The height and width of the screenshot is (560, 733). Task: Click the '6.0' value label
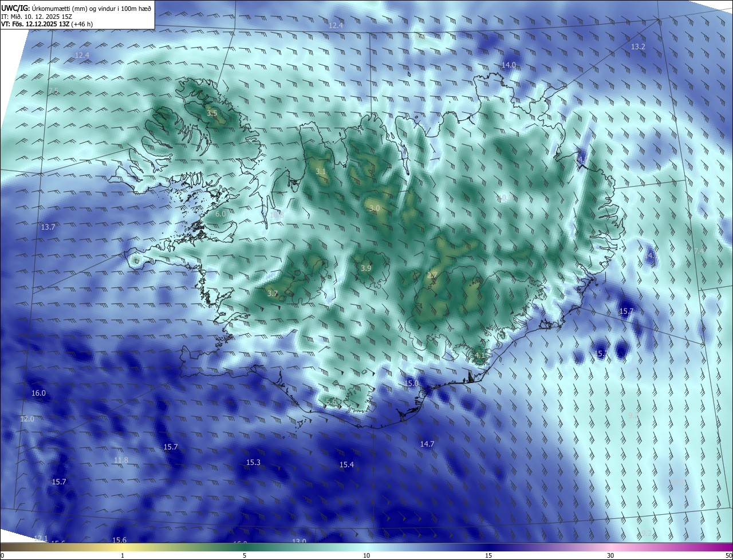pyautogui.click(x=221, y=214)
